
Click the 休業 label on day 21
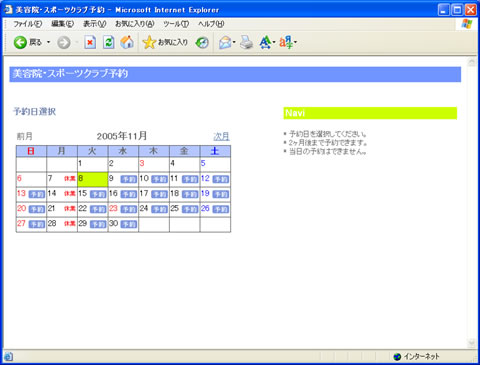70,209
